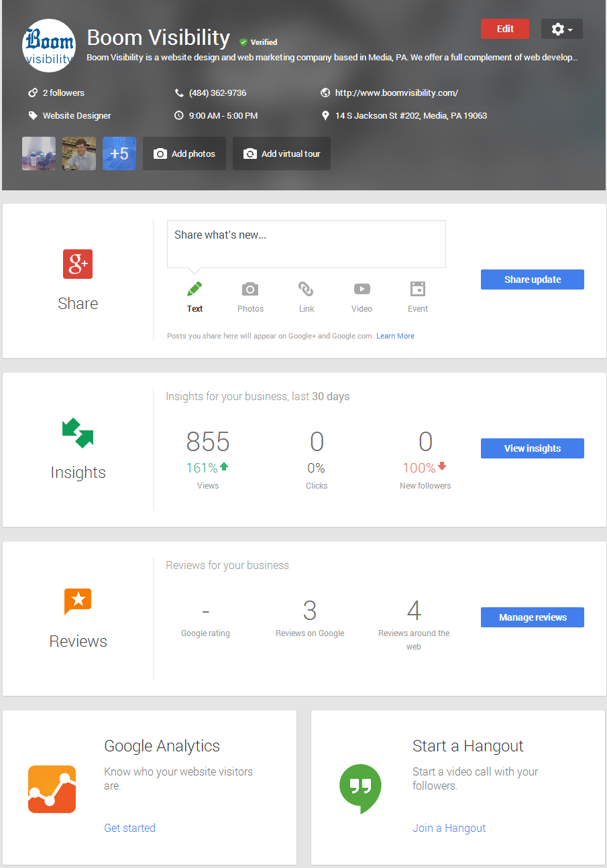Viewport: 607px width, 868px height.
Task: Click the green Hangouts quote icon
Action: click(x=360, y=789)
